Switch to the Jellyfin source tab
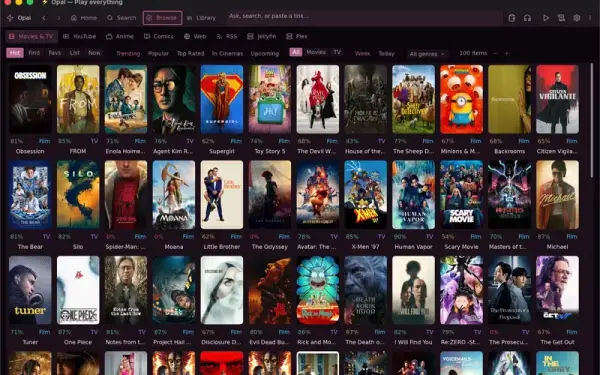The height and width of the screenshot is (375, 600). click(261, 36)
